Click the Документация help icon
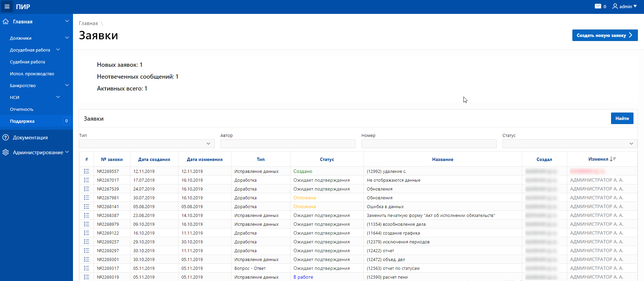Screen dimensions: 644x281 [5, 137]
